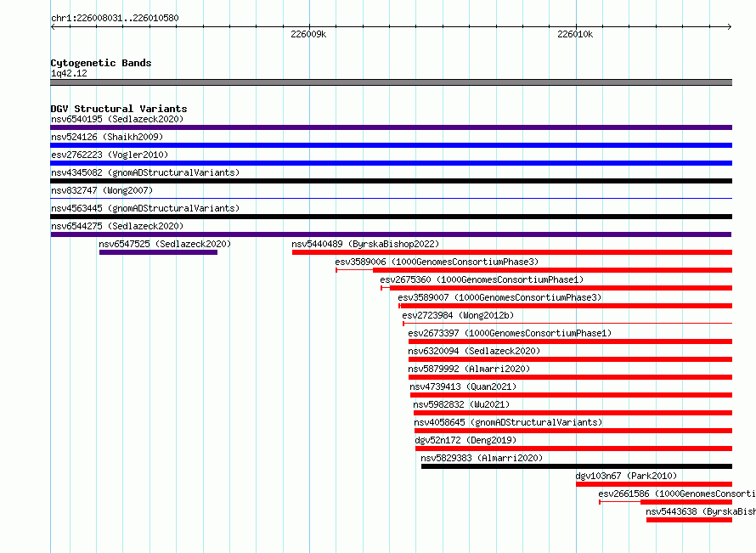756x553 pixels.
Task: Click the esv2673397 (1000GenomesConsortiumPhase1) label
Action: point(510,333)
